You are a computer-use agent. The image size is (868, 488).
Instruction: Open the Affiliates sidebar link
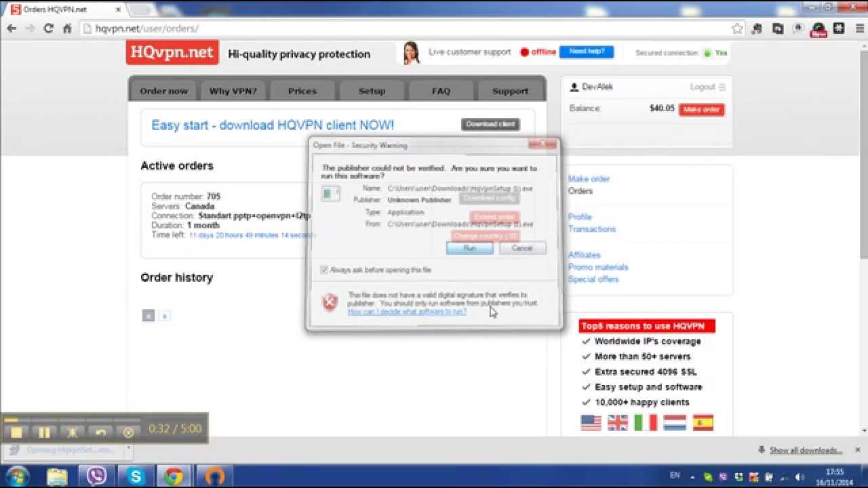coord(584,255)
